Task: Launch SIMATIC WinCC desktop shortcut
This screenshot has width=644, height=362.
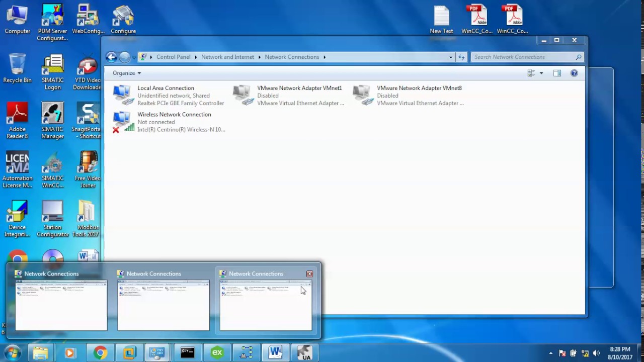Action: tap(52, 170)
